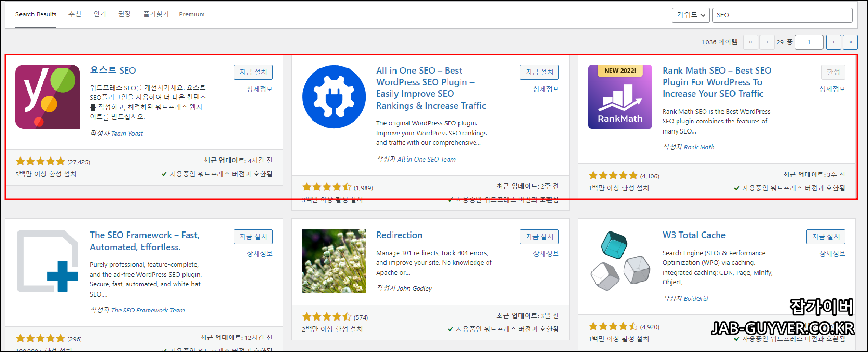
Task: Open 상세정보 for Redirection
Action: (x=546, y=254)
